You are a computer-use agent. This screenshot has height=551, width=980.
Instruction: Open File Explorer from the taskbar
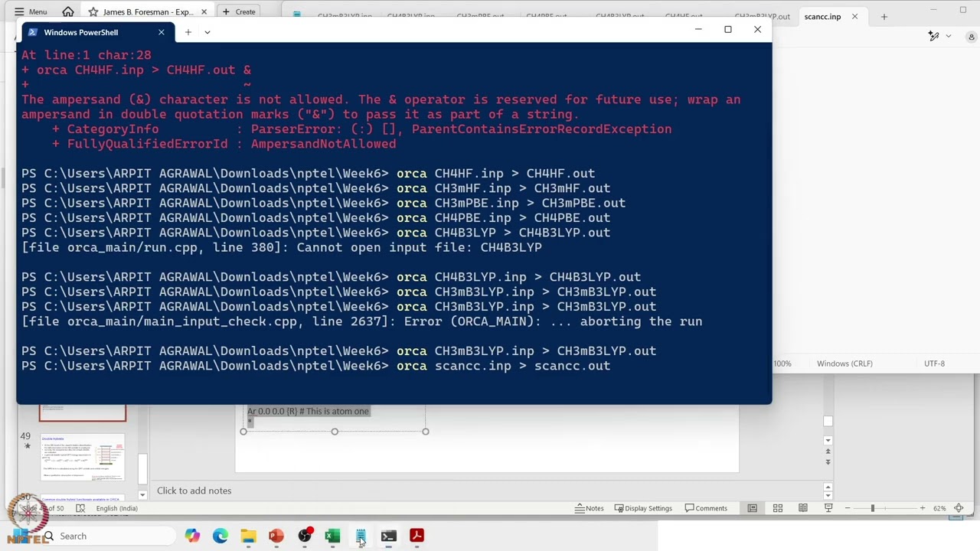coord(248,536)
